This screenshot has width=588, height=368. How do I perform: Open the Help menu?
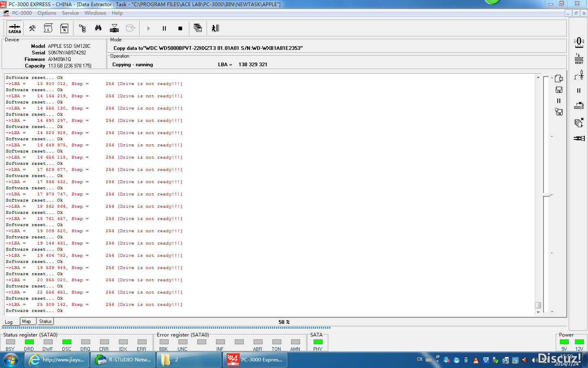(x=117, y=13)
